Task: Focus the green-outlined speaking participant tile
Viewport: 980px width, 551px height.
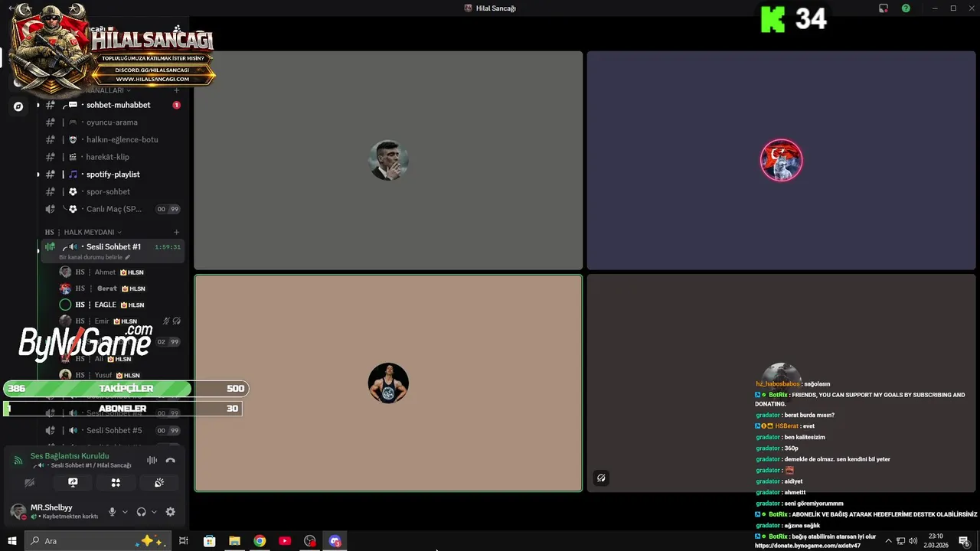Action: point(388,383)
